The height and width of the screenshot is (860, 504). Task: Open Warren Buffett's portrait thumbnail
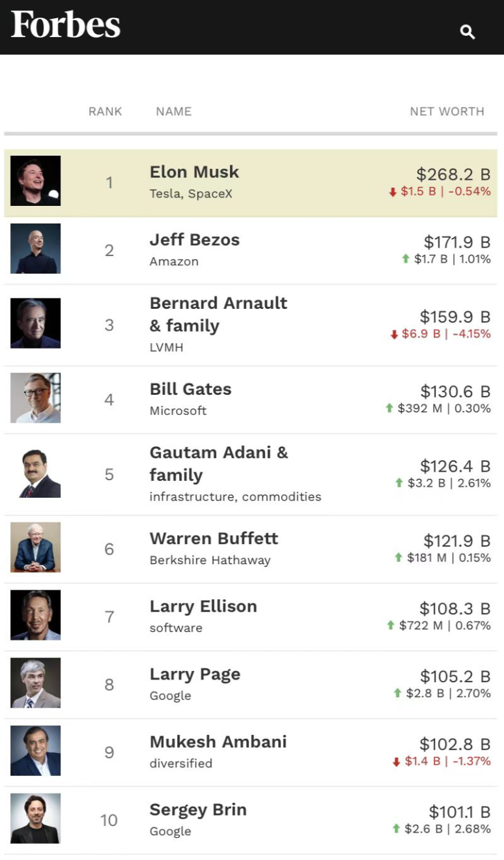tap(36, 547)
